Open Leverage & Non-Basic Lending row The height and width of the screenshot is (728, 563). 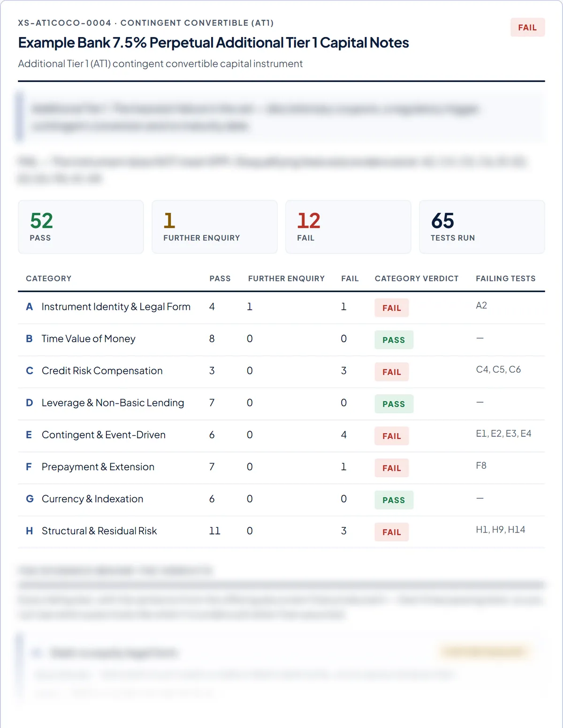click(281, 404)
